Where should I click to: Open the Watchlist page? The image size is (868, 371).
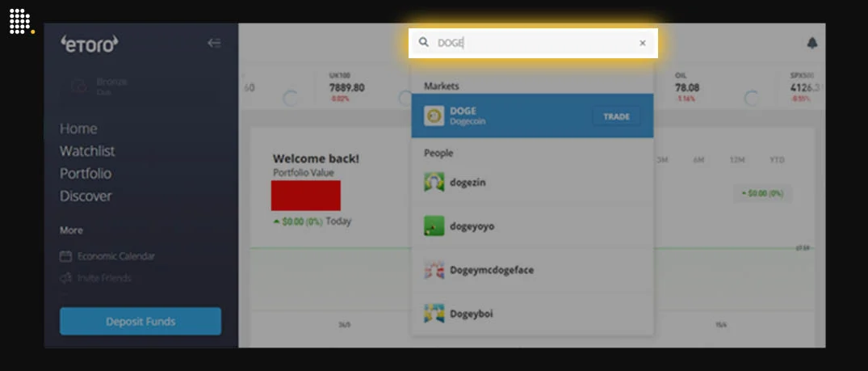87,151
